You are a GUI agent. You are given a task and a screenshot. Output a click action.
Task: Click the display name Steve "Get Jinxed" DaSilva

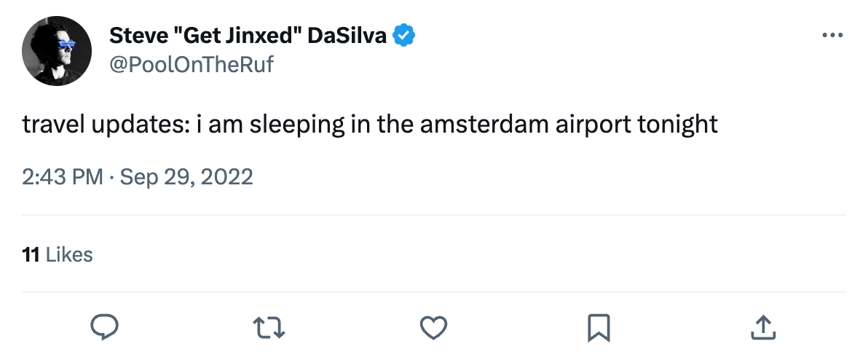248,35
